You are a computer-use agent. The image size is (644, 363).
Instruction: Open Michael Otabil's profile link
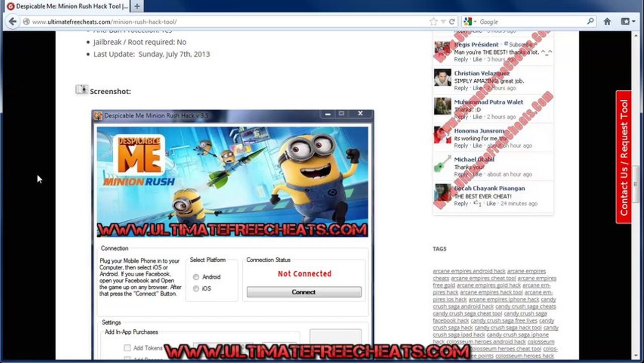474,159
